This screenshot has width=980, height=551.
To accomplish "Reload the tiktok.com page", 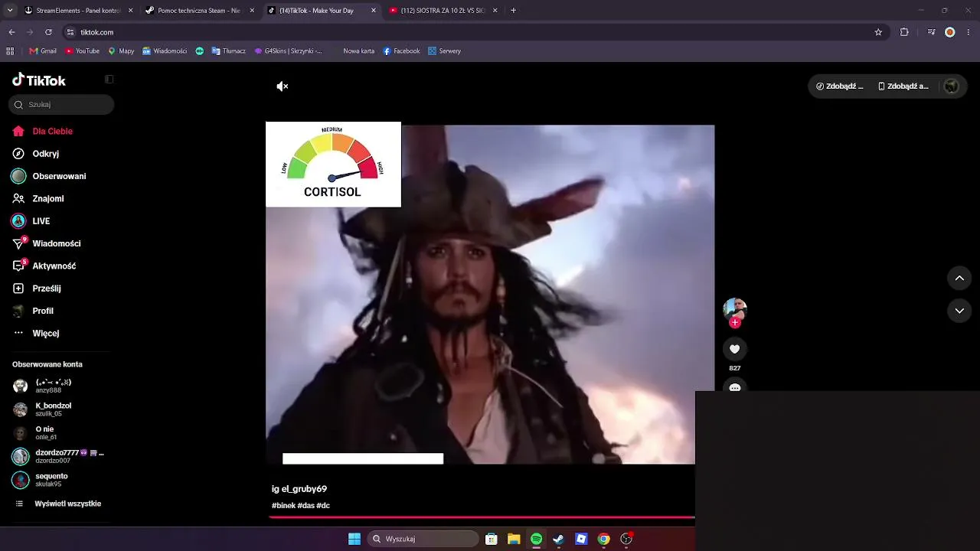I will click(x=48, y=32).
